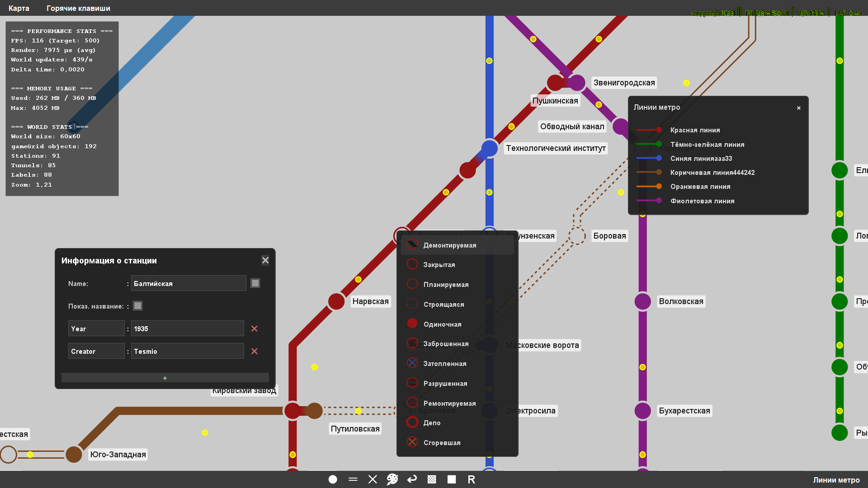868x488 pixels.
Task: Click the dotted grid tool icon
Action: (x=432, y=479)
